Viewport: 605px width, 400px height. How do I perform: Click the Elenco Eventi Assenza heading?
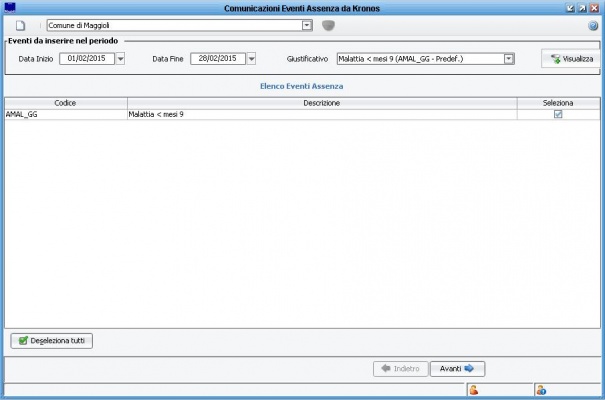(x=301, y=86)
